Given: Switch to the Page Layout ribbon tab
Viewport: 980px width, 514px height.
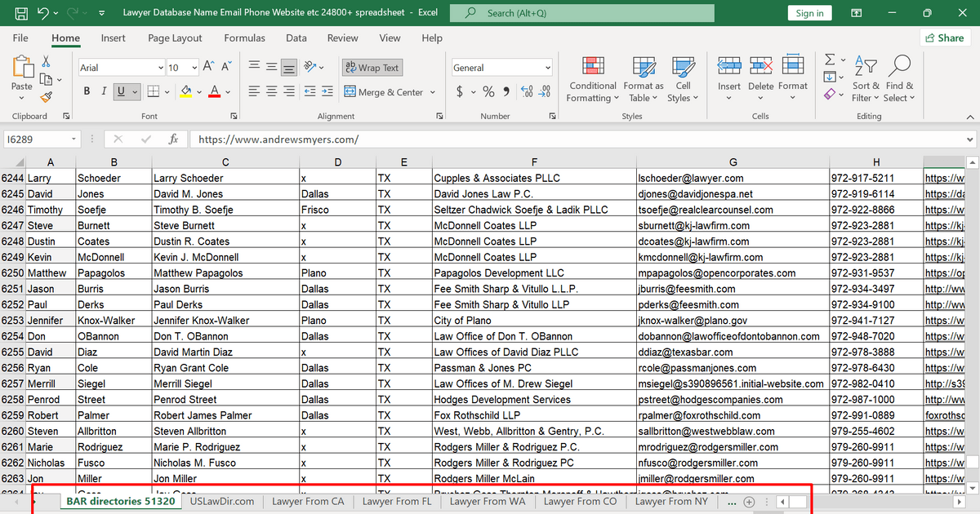Looking at the screenshot, I should 175,38.
